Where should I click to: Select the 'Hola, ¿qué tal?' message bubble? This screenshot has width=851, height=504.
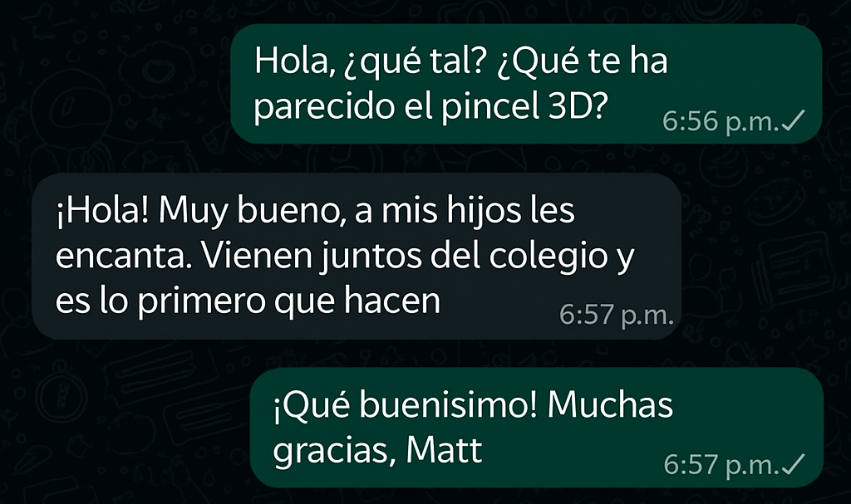[526, 84]
